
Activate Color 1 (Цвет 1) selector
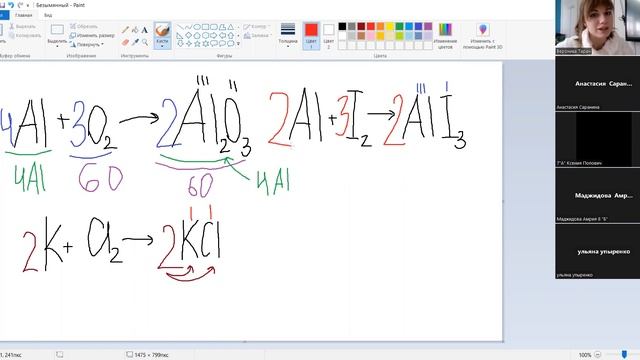click(x=311, y=36)
